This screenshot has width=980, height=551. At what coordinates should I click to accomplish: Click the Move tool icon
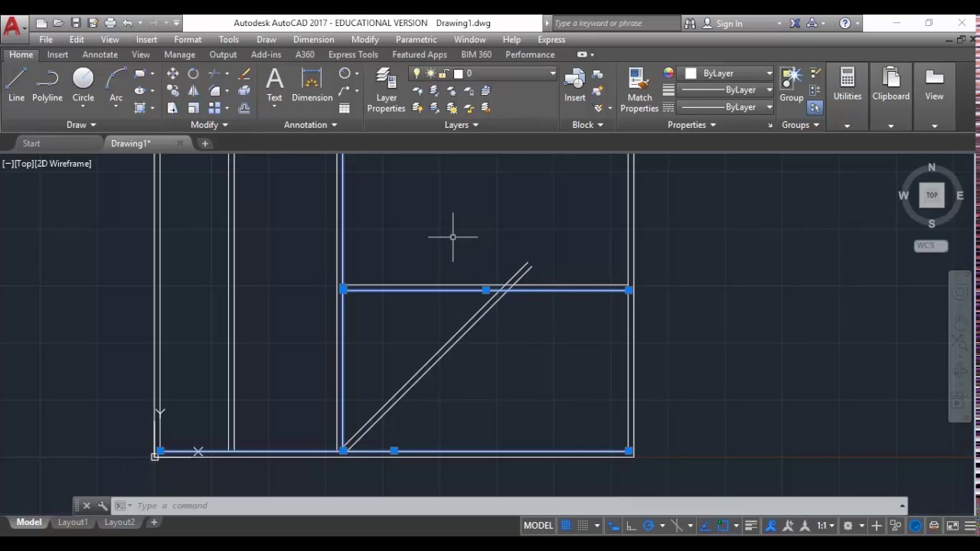point(173,73)
